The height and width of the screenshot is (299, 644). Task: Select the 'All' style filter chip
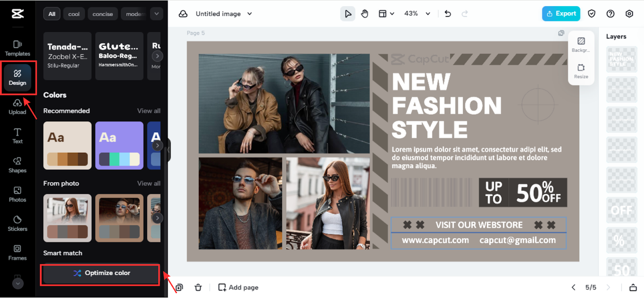point(52,14)
